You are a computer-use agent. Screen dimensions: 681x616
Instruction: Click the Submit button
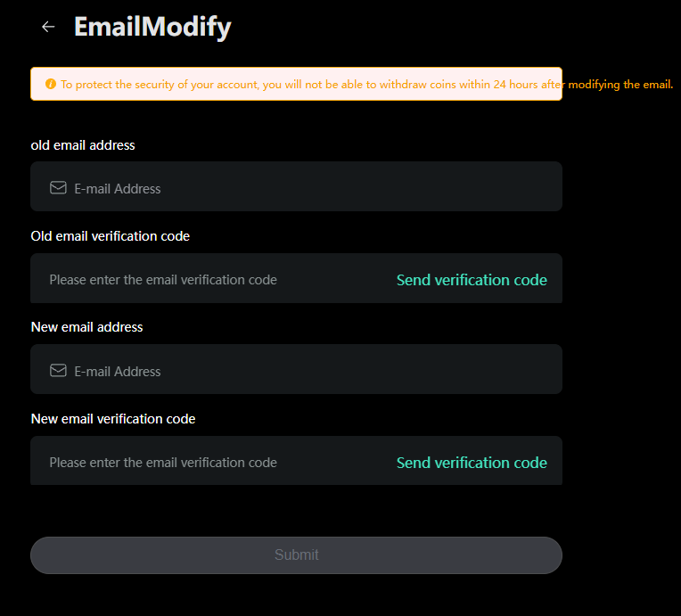(296, 555)
